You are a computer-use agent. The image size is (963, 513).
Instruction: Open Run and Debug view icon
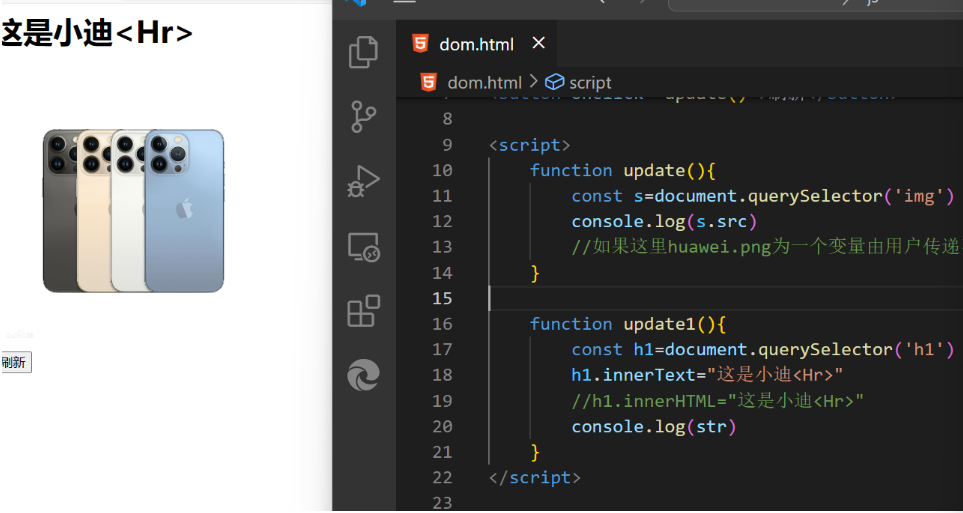(x=364, y=181)
